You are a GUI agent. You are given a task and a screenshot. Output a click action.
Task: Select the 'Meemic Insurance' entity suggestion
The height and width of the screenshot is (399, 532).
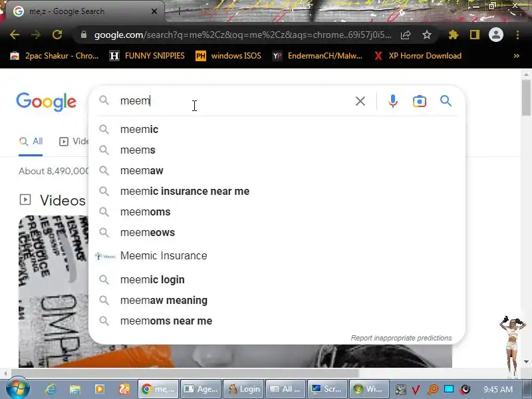click(277, 256)
